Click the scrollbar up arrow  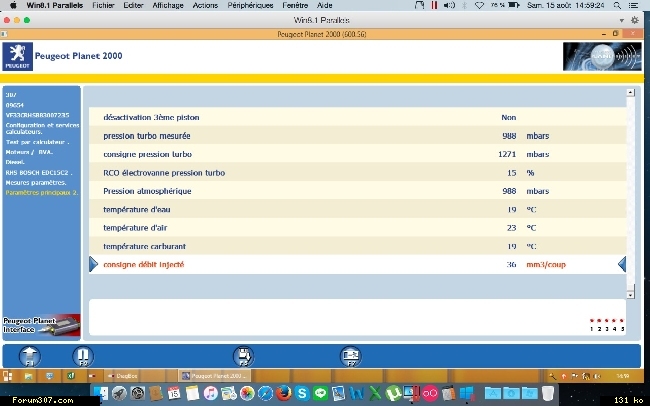[631, 92]
